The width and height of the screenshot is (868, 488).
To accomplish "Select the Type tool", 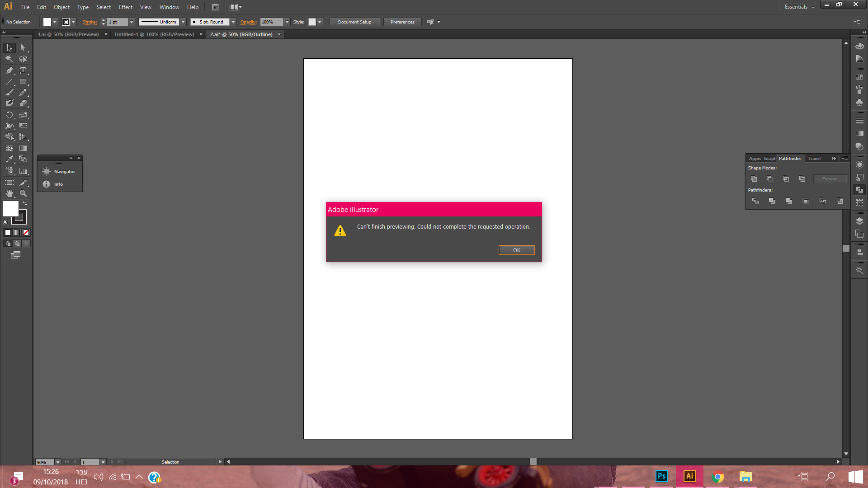I will [x=23, y=70].
